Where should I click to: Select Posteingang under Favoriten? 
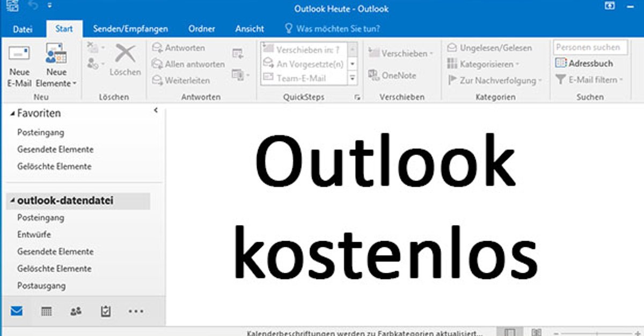pos(41,132)
